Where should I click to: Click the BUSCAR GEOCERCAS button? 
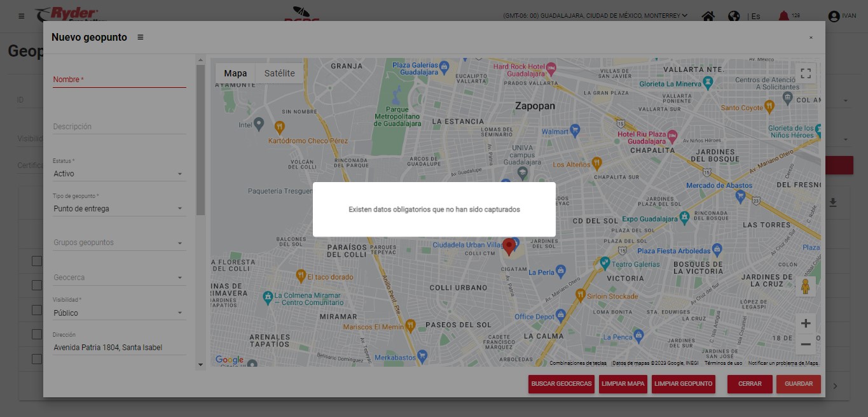tap(561, 384)
